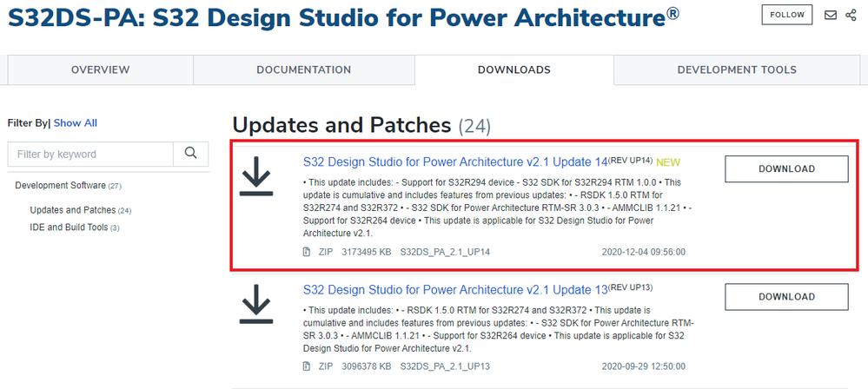Select IDE and Build Tools filter
This screenshot has height=389, width=868.
[x=74, y=227]
